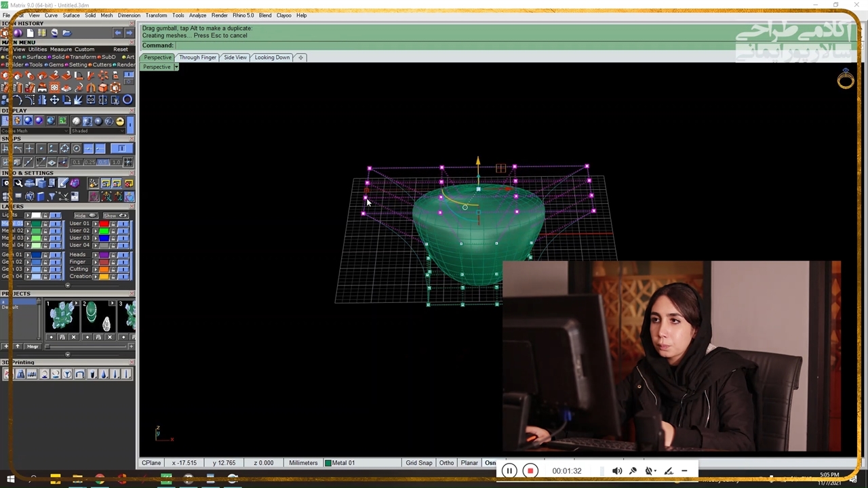The image size is (868, 488).
Task: Click the gold ring display material icon
Action: (120, 121)
